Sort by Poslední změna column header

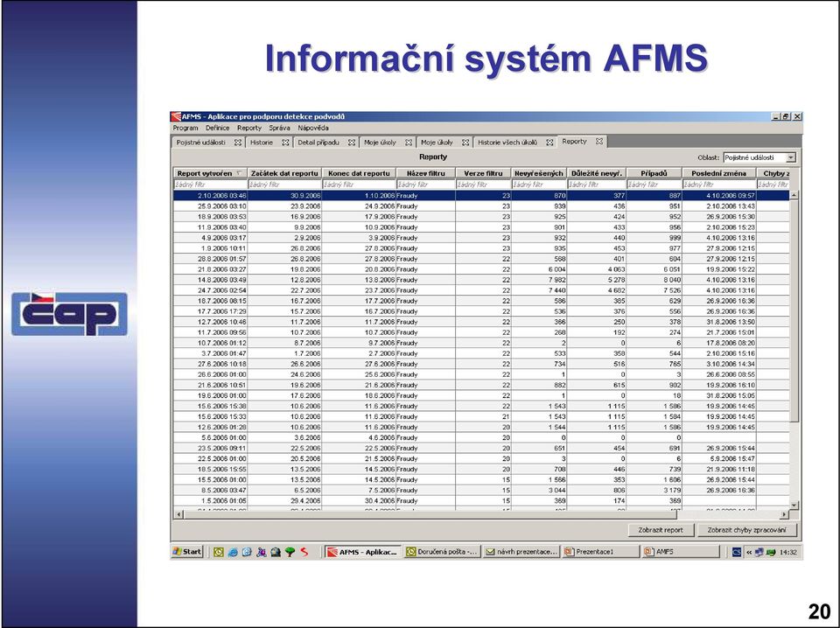[719, 173]
